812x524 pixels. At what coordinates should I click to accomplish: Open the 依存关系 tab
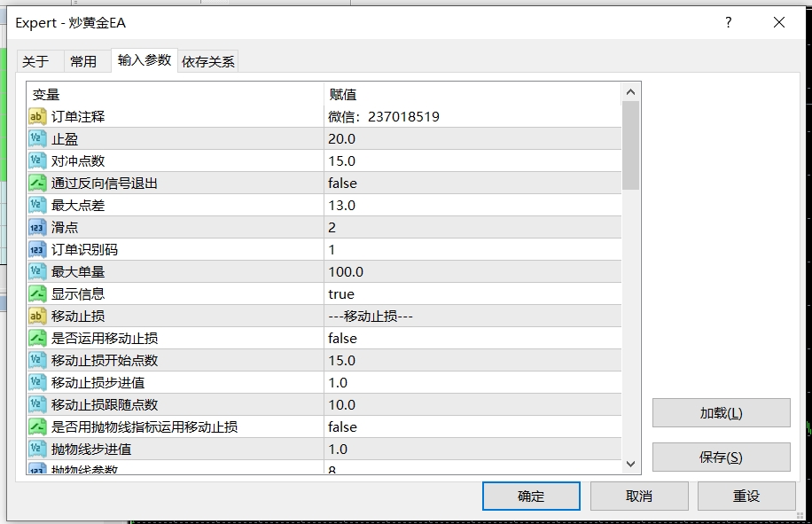208,61
